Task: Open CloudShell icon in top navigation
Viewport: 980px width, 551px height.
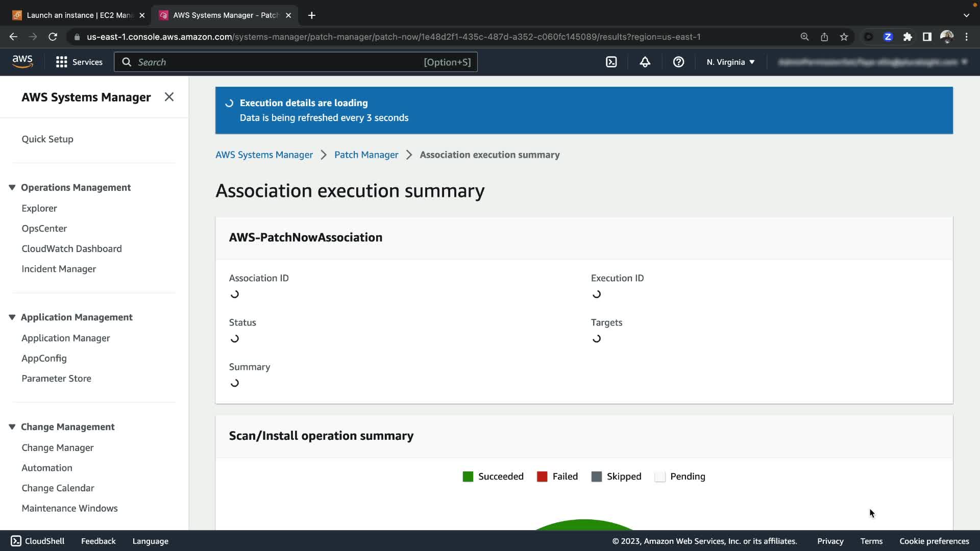Action: (611, 62)
